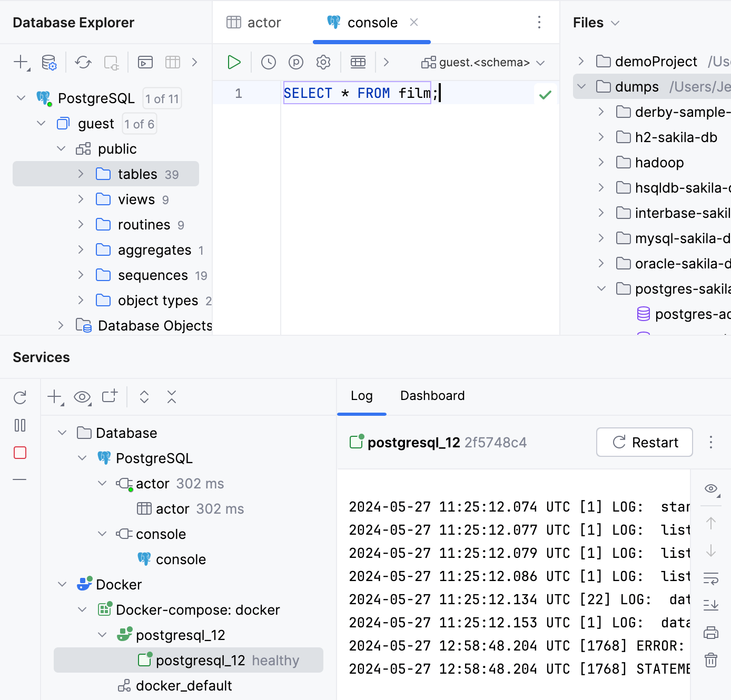Stop the running service process
This screenshot has width=731, height=700.
click(20, 452)
